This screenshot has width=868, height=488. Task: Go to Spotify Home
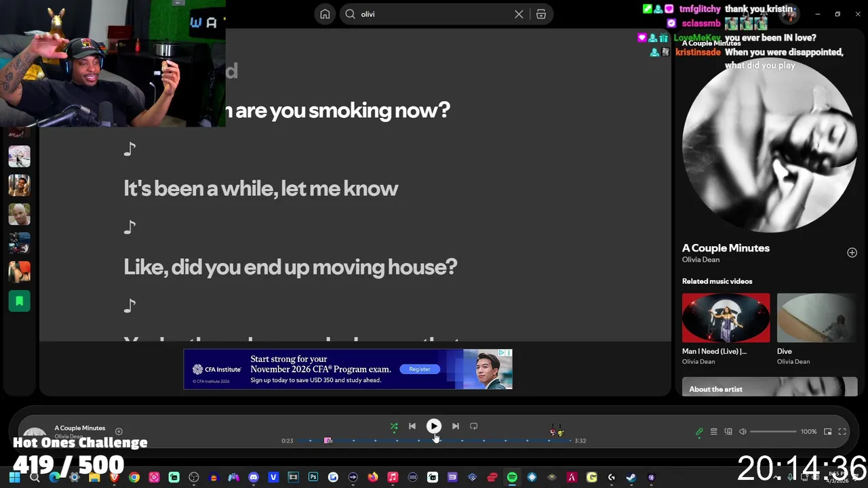tap(325, 14)
